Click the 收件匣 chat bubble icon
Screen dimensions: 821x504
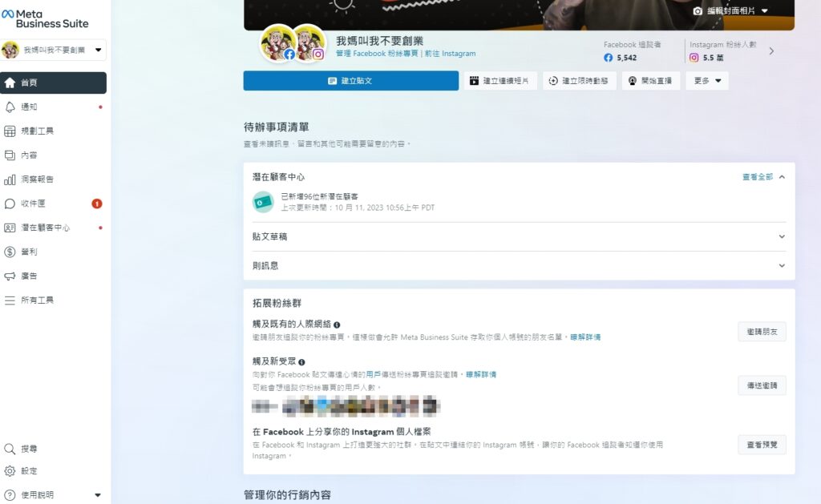pyautogui.click(x=10, y=204)
